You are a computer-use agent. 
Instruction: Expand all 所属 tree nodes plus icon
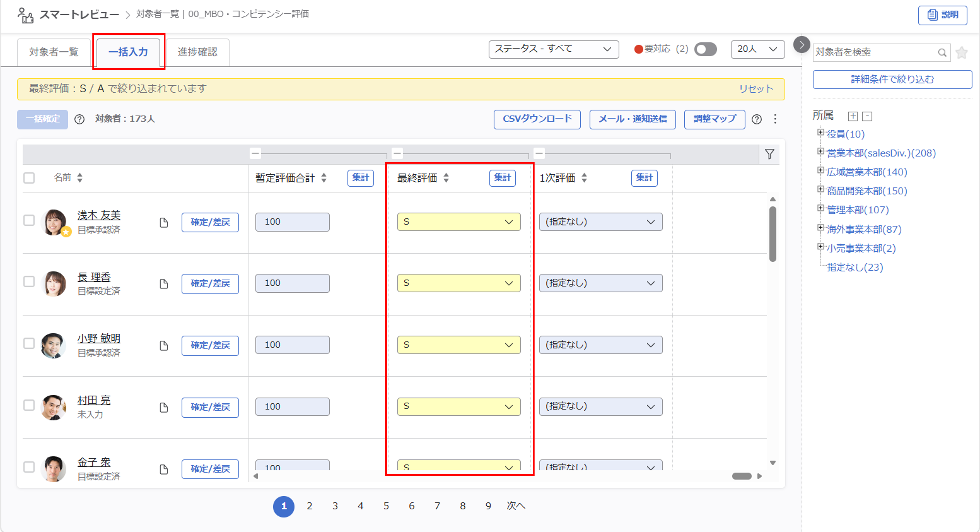click(x=853, y=116)
